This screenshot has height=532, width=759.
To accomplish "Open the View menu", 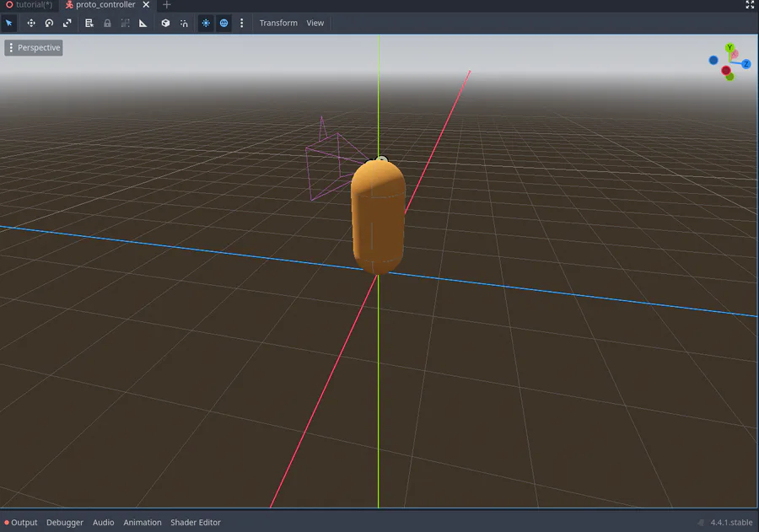I will 315,24.
